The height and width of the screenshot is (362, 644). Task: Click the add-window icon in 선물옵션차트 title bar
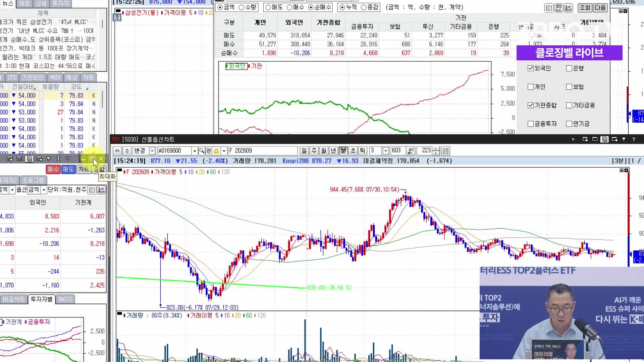tap(585, 139)
